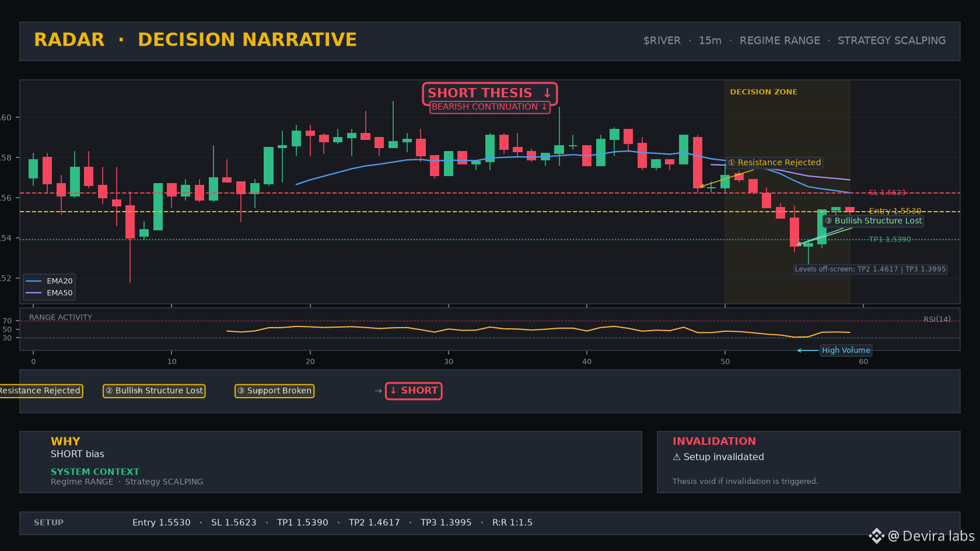
Task: Click the off-screen levels TP2 TP3 note
Action: pyautogui.click(x=870, y=269)
